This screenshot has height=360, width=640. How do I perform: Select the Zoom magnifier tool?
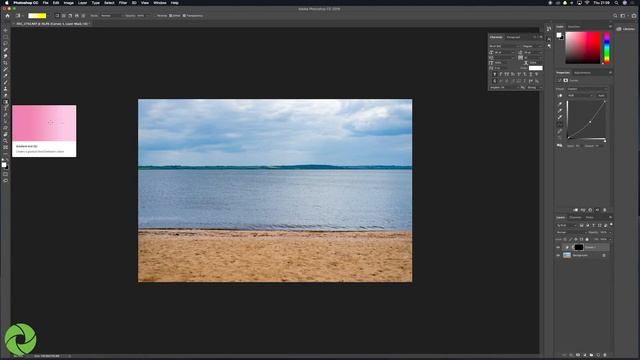tap(5, 141)
